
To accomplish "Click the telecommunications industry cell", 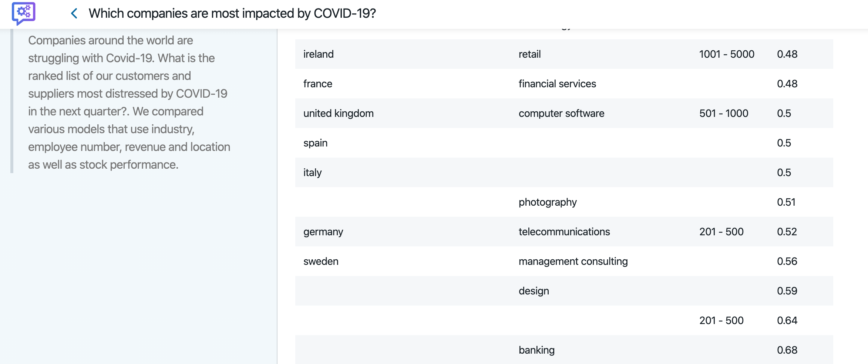I will pyautogui.click(x=564, y=232).
